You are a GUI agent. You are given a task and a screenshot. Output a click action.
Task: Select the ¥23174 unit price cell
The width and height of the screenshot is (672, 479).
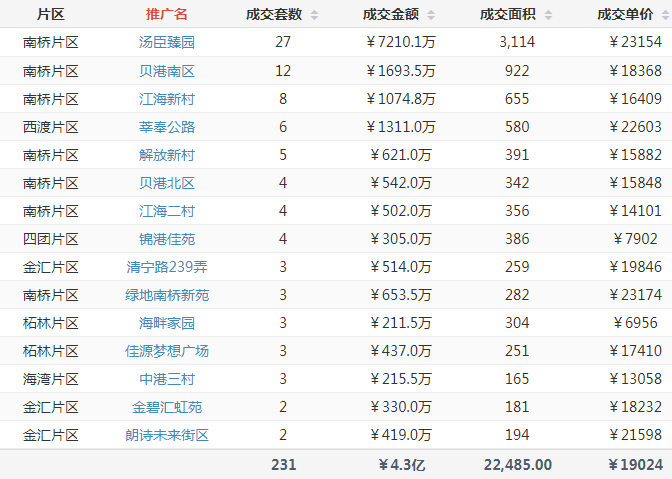click(x=635, y=295)
